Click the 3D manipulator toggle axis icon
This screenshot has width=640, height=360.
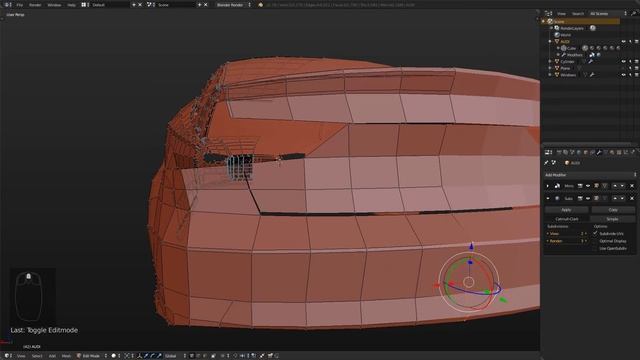point(140,356)
